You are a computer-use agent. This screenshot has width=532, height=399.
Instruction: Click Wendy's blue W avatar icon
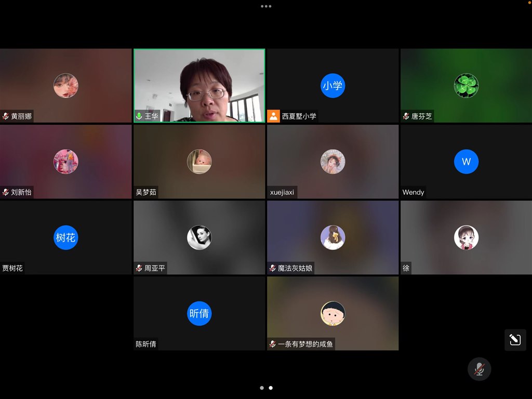(466, 162)
